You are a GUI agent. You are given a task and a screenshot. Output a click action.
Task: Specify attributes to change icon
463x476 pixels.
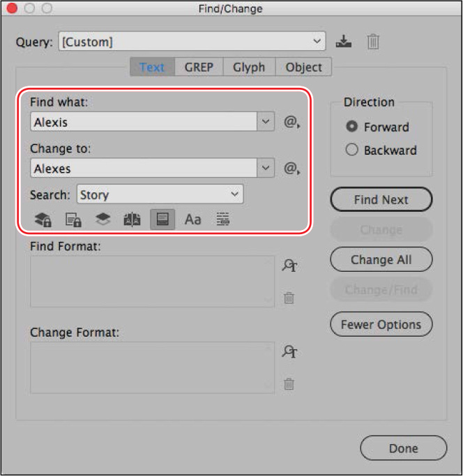click(289, 351)
